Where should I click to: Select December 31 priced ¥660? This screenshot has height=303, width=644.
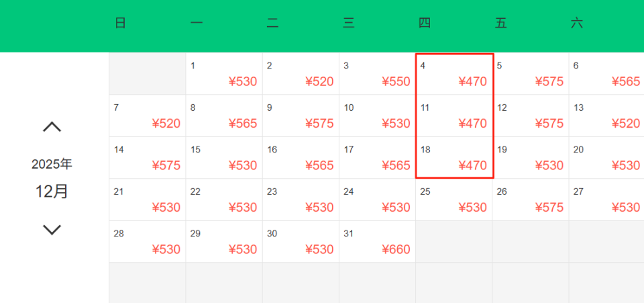[x=377, y=242]
